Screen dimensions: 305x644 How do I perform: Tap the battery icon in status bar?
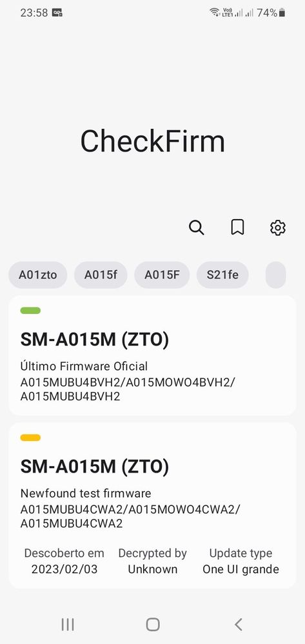[x=282, y=13]
